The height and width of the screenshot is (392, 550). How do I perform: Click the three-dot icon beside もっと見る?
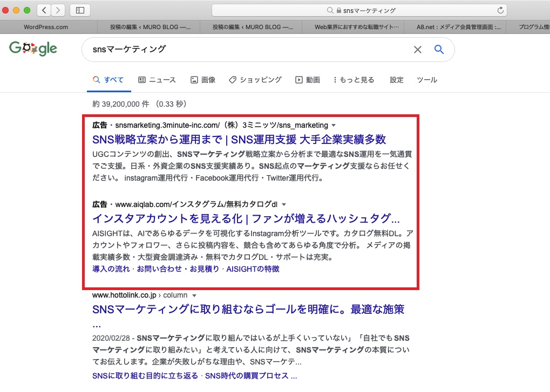(335, 80)
